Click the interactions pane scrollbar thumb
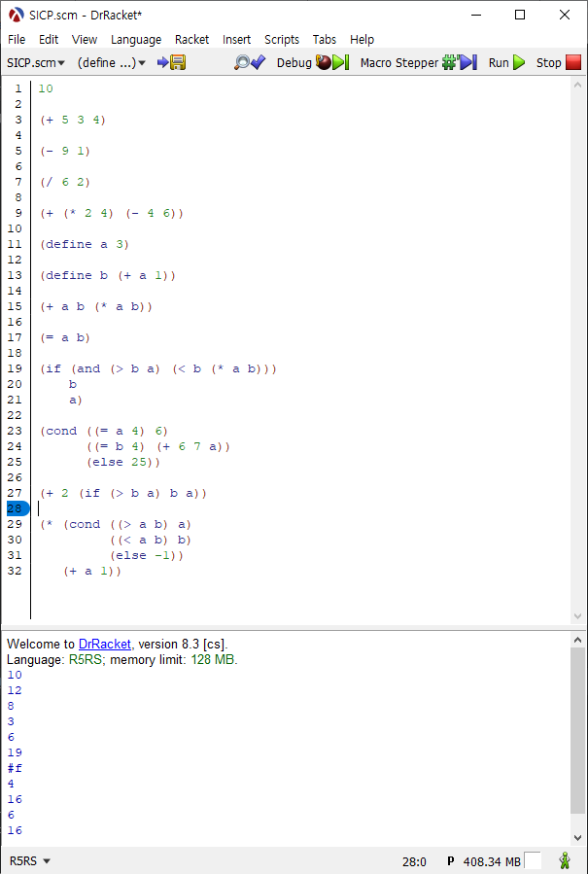 coord(577,729)
